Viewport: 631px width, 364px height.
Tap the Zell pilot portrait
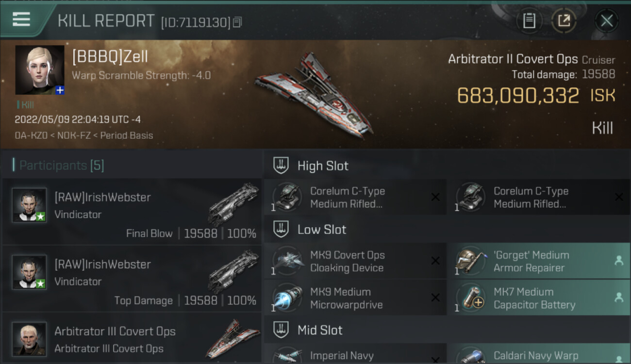click(40, 70)
